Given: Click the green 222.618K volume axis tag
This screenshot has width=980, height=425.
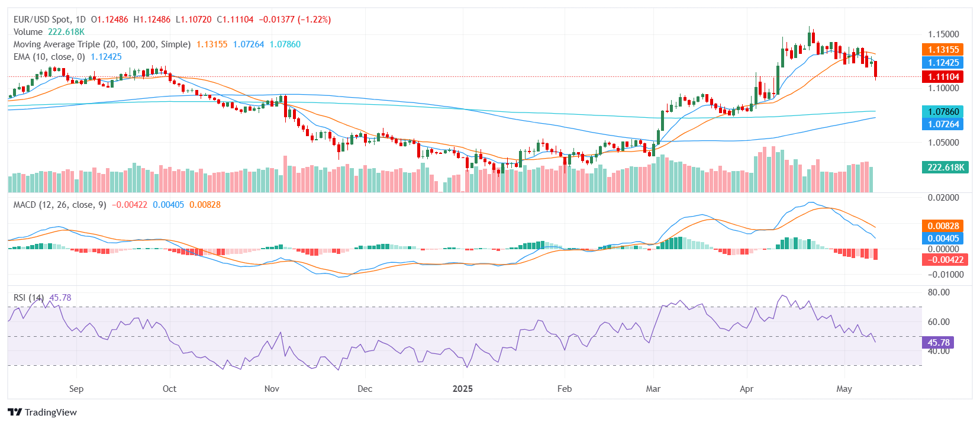Looking at the screenshot, I should click(x=945, y=168).
